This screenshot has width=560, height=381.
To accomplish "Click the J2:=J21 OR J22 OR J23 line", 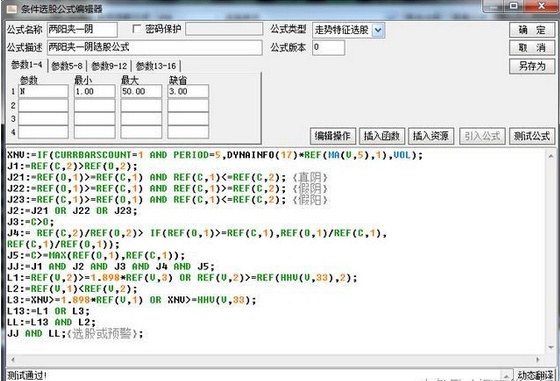I will [x=72, y=211].
